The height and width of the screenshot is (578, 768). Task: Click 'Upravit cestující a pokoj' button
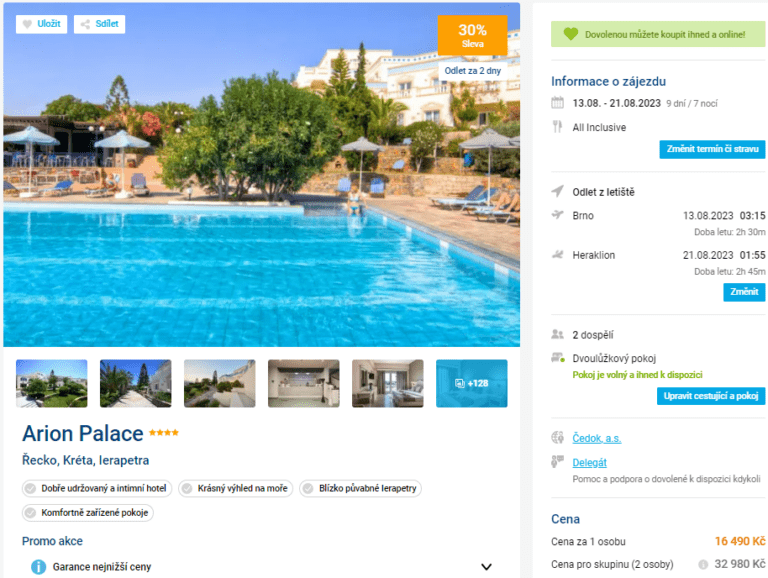[x=711, y=396]
